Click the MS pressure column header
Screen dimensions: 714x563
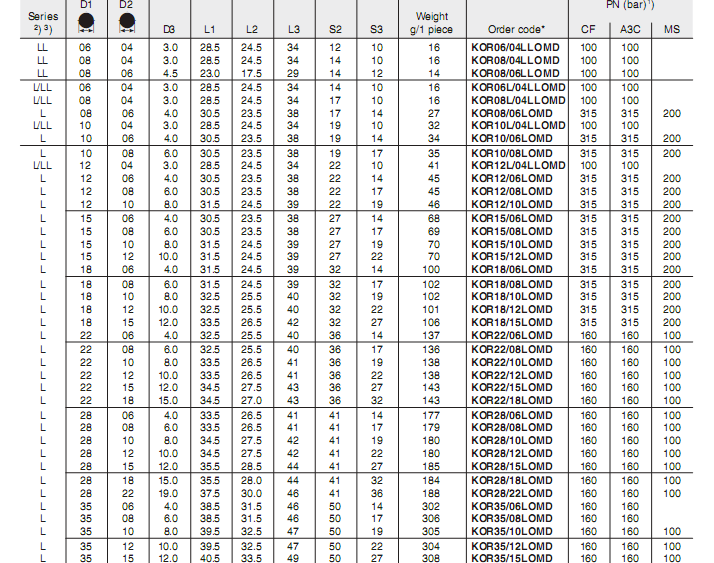pos(671,29)
